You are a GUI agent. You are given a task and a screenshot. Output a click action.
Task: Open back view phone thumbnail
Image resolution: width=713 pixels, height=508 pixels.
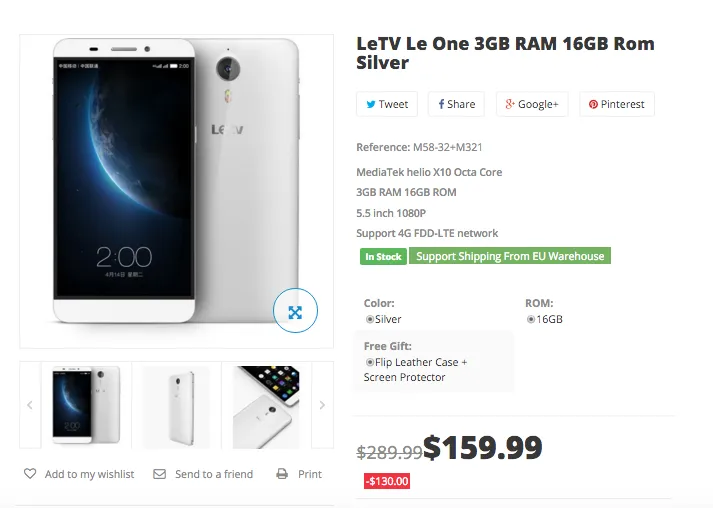tap(176, 405)
